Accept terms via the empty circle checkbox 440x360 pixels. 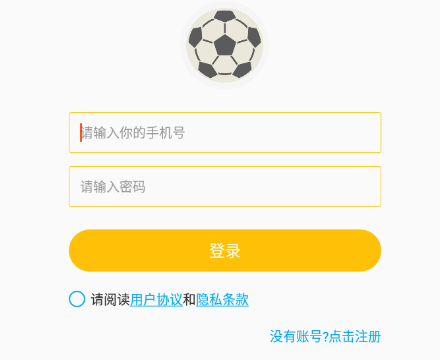[77, 299]
